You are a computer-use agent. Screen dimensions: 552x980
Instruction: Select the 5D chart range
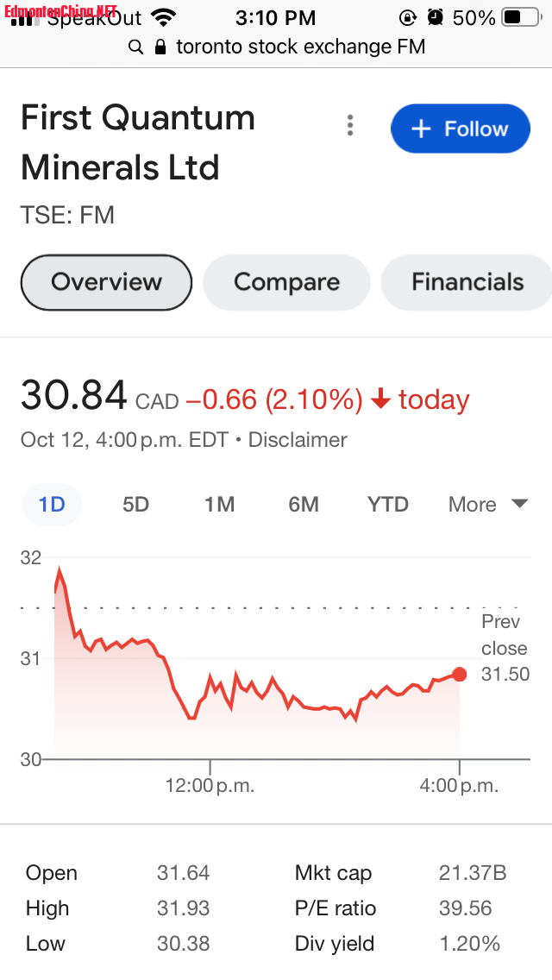pos(135,504)
